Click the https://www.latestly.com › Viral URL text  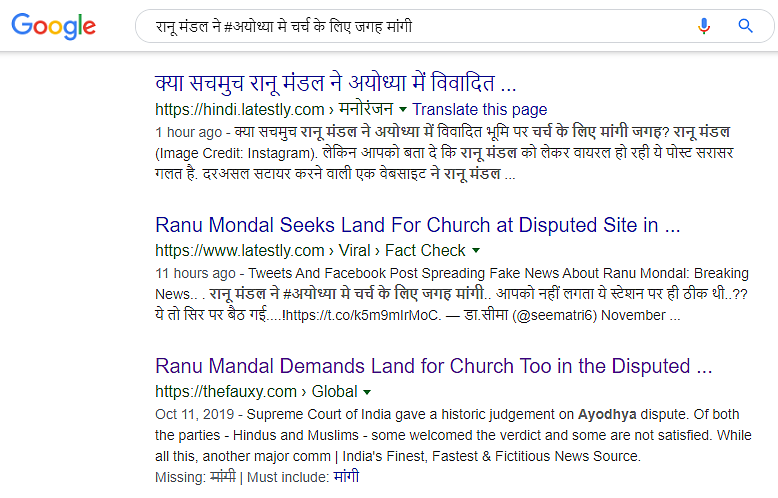[x=262, y=250]
